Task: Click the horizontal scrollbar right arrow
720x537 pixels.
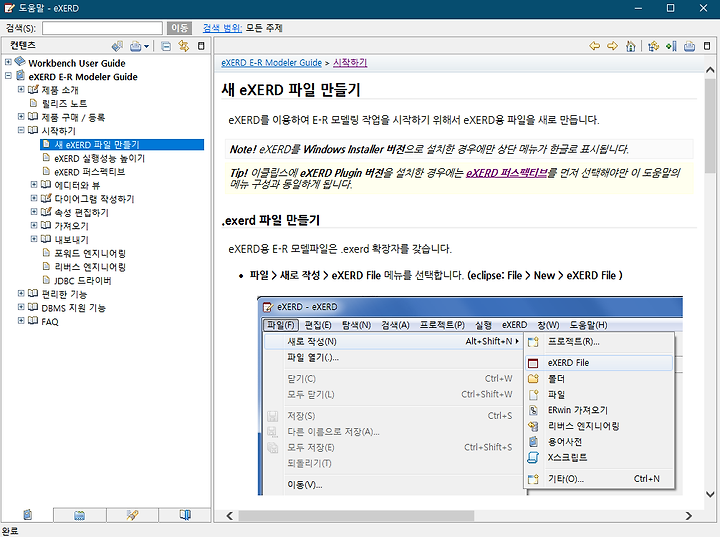Action: (688, 516)
